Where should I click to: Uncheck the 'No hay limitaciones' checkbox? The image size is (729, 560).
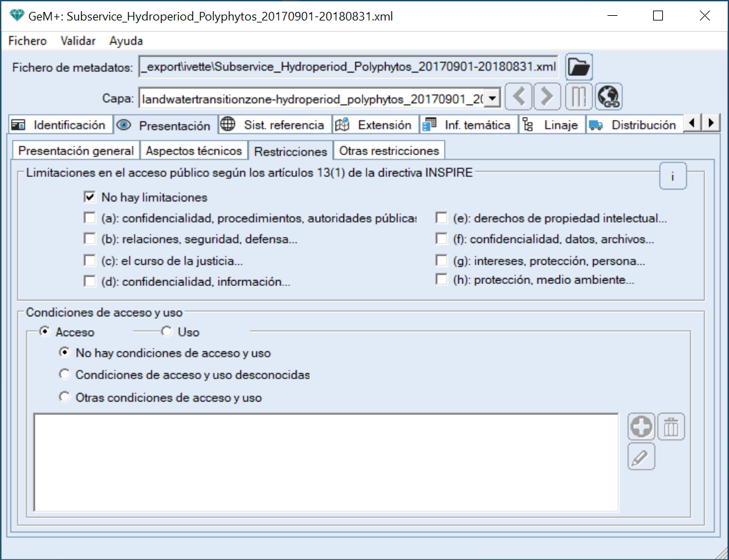[90, 197]
